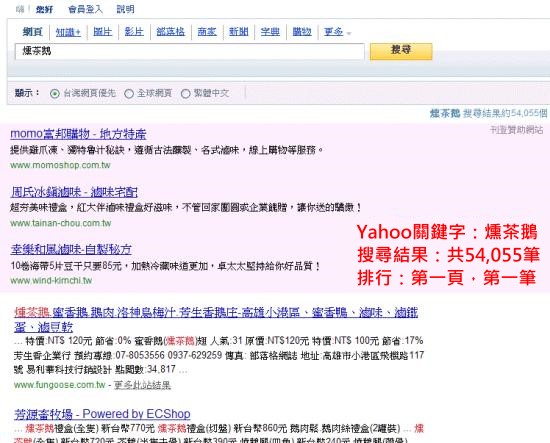Click the search box containing 燻茶鵝
This screenshot has height=443, width=550.
[x=189, y=51]
